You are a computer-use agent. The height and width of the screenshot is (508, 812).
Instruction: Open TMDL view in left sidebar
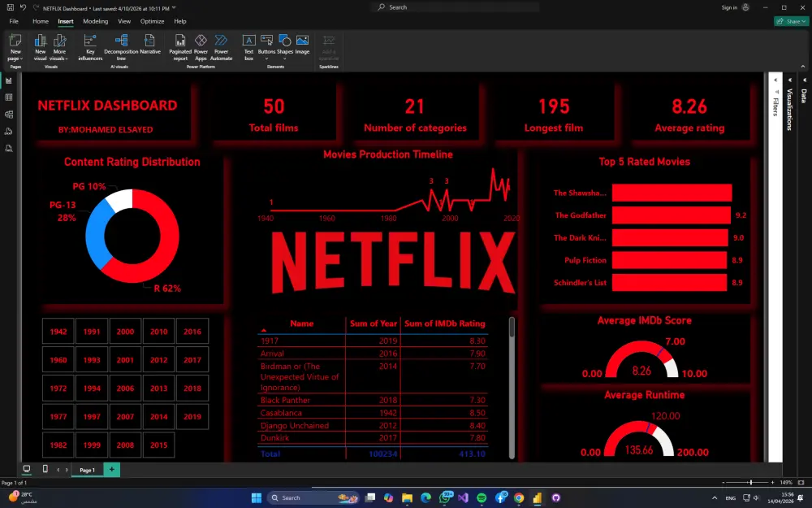(x=9, y=148)
